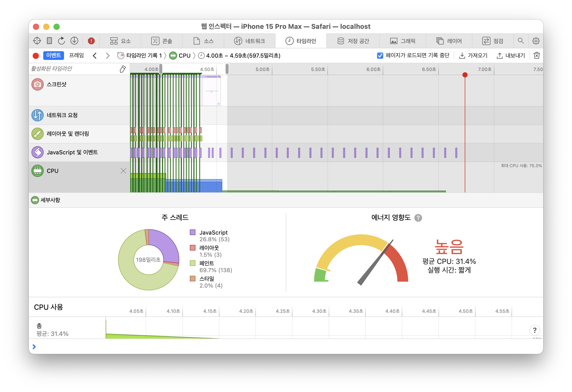Screen dimensions: 572x392
Task: Open the inspector settings gear
Action: tap(536, 41)
